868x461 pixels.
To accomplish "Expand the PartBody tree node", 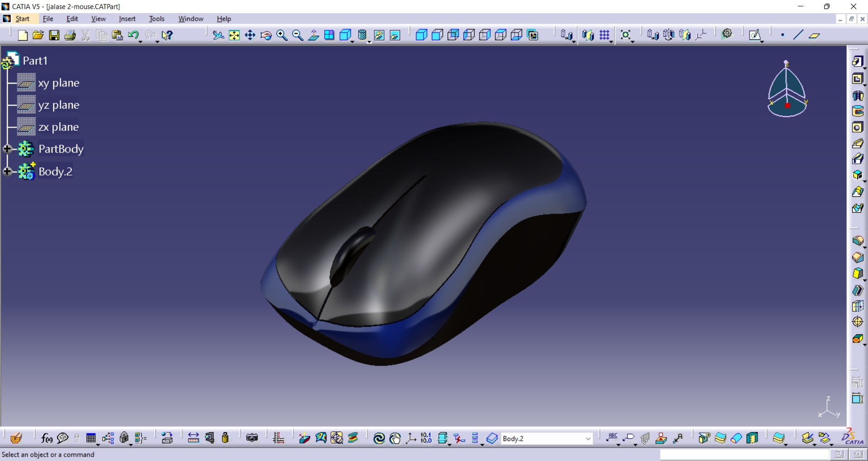I will [7, 148].
